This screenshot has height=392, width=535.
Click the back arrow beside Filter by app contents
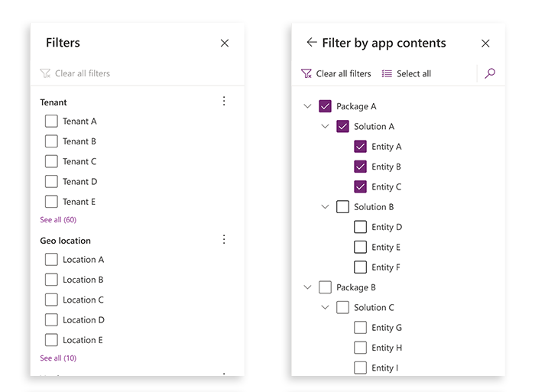click(312, 42)
